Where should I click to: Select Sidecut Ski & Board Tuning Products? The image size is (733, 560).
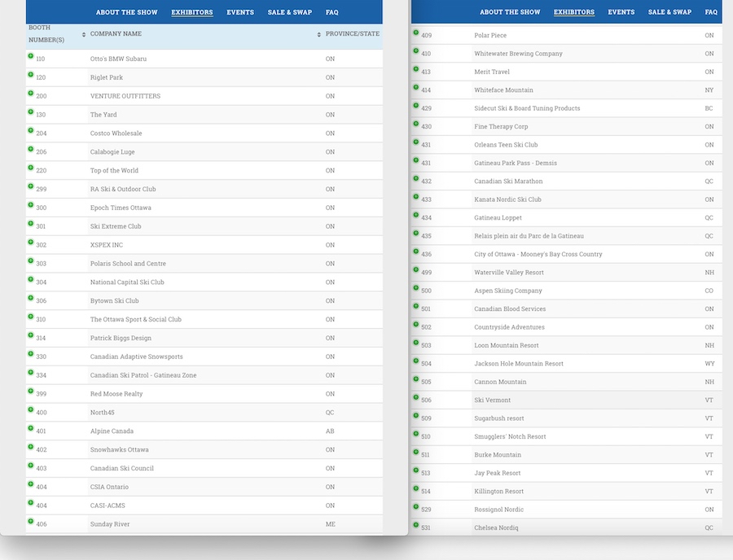(x=527, y=108)
